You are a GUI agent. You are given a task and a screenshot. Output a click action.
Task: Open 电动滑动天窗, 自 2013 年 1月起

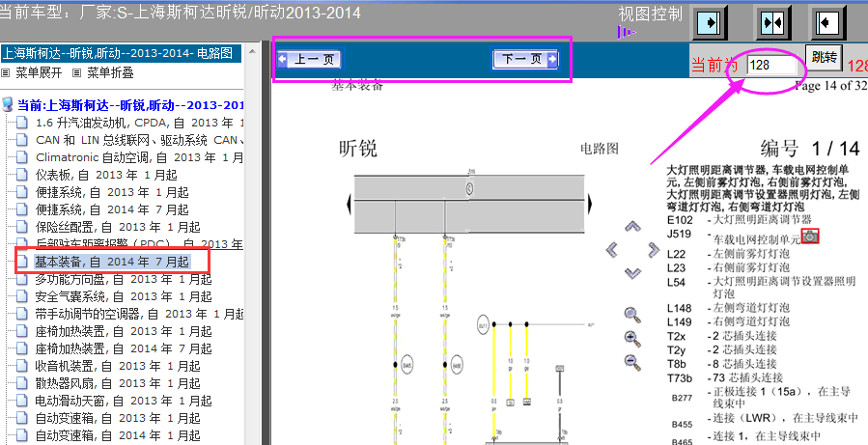[124, 401]
